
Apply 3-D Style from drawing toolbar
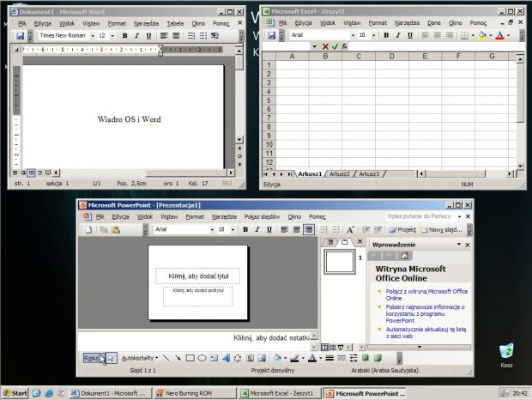(378, 358)
